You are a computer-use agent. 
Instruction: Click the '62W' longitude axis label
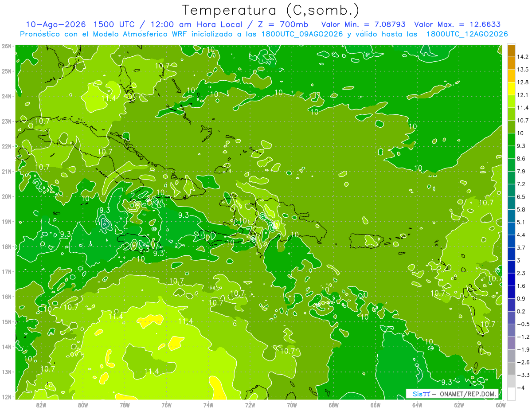tap(459, 405)
